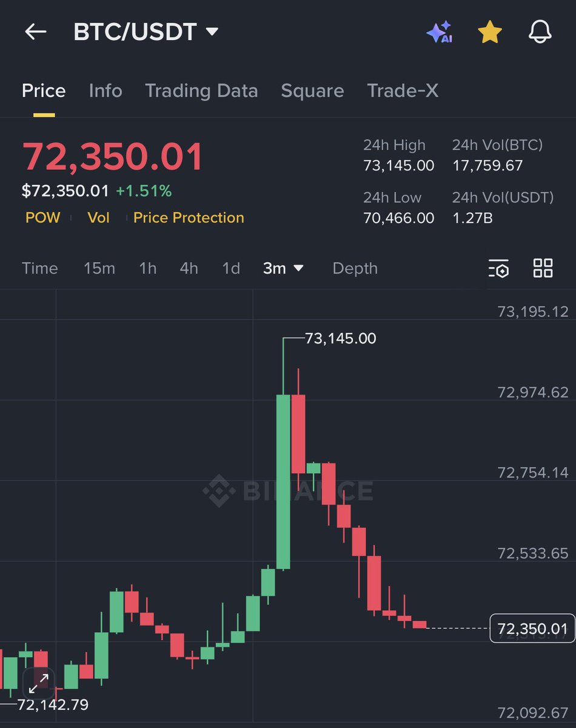Tap the Price Protection label
576x728 pixels.
(x=189, y=218)
